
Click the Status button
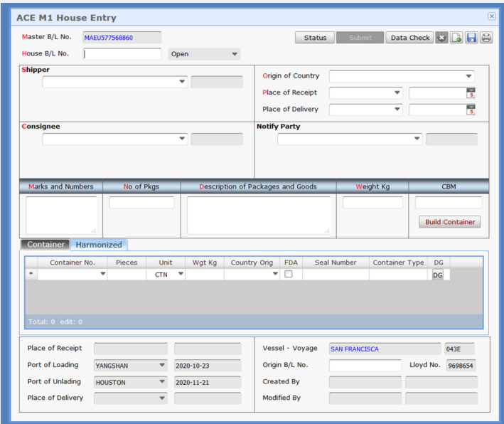(315, 38)
